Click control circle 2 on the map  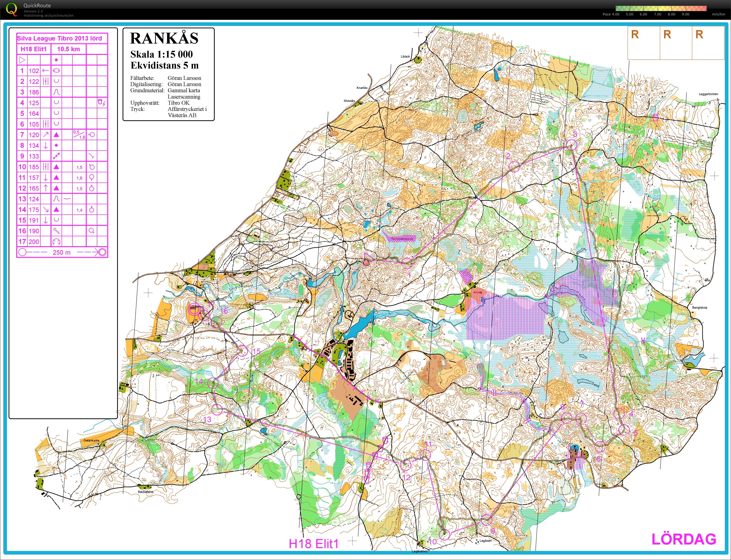(x=514, y=166)
